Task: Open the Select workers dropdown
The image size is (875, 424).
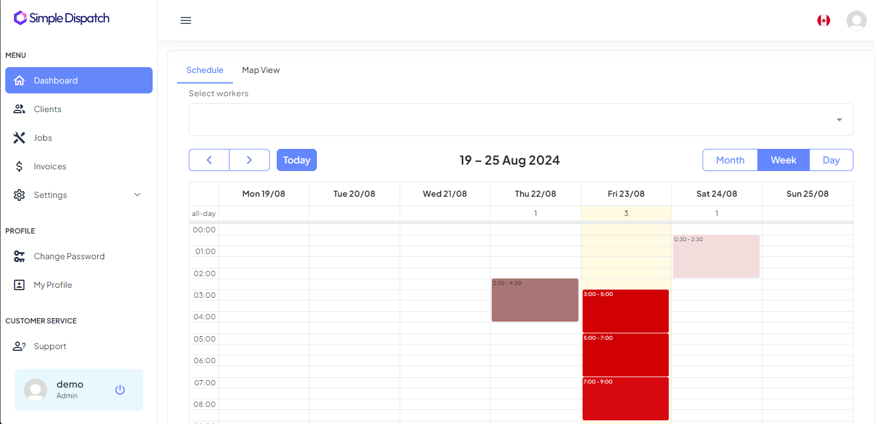Action: [x=520, y=120]
